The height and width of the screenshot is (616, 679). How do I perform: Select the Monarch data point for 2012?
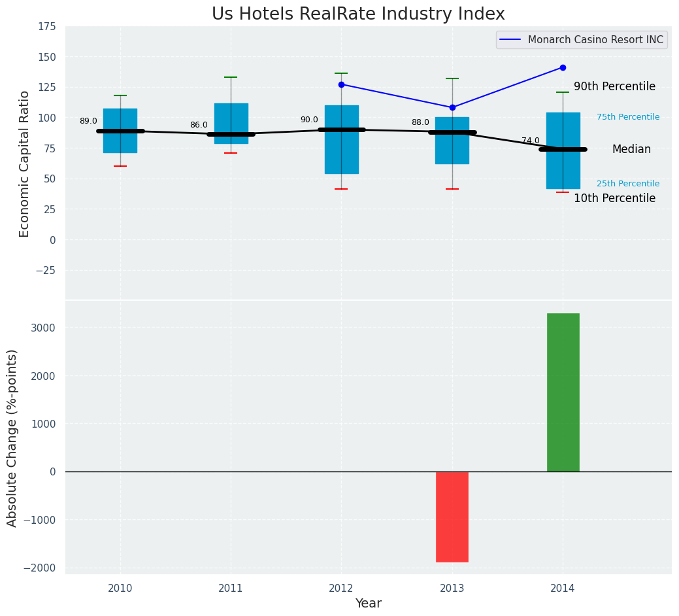(341, 84)
